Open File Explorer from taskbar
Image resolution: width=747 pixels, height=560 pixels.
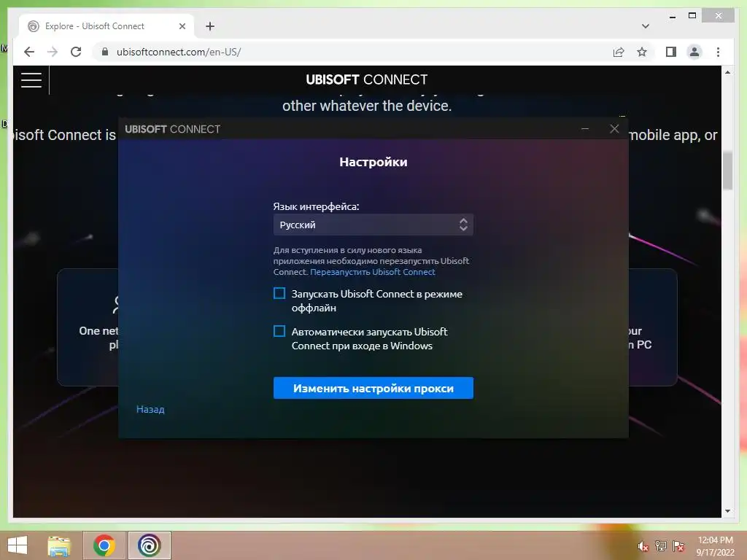[59, 545]
